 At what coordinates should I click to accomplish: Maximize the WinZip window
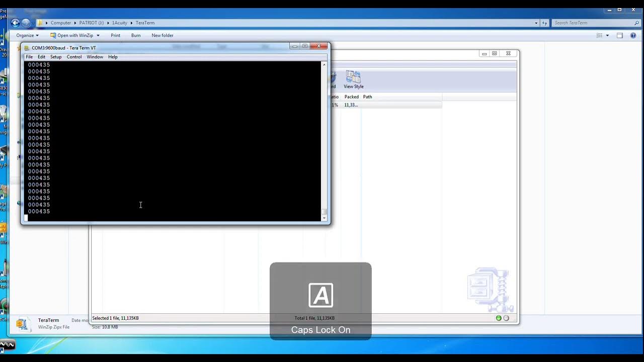pos(495,53)
